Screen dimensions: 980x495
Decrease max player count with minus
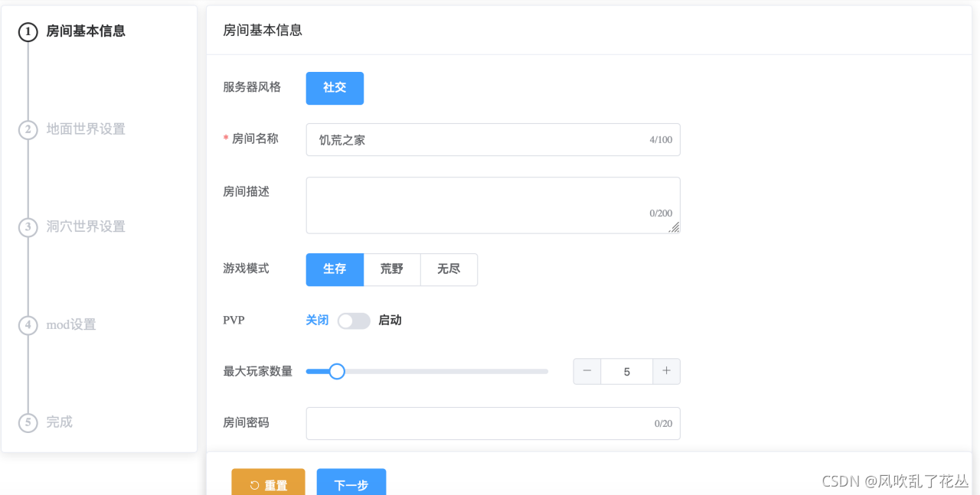pos(587,371)
